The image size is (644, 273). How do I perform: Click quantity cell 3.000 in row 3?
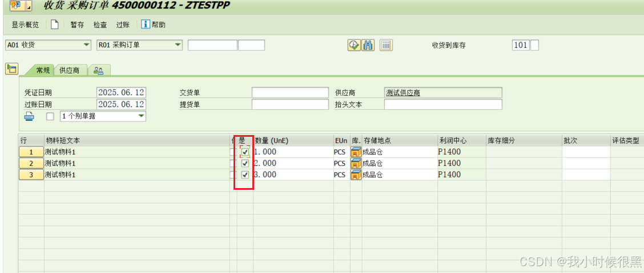(293, 175)
